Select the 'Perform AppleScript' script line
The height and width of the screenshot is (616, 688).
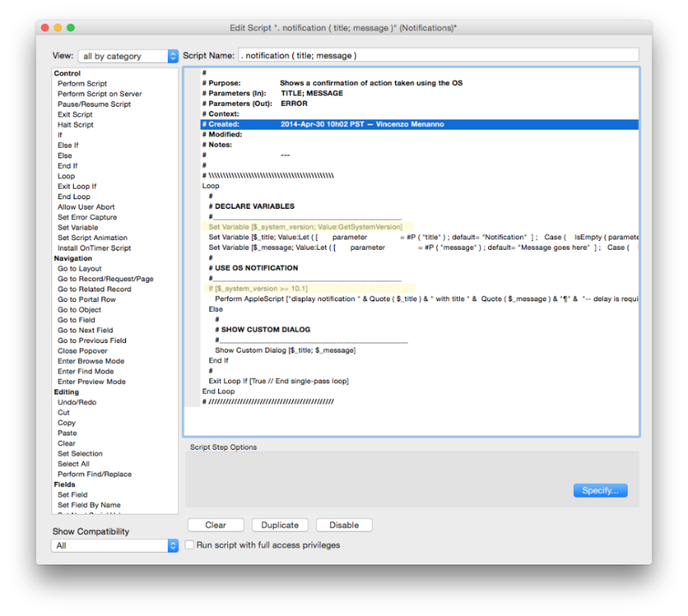(x=419, y=299)
